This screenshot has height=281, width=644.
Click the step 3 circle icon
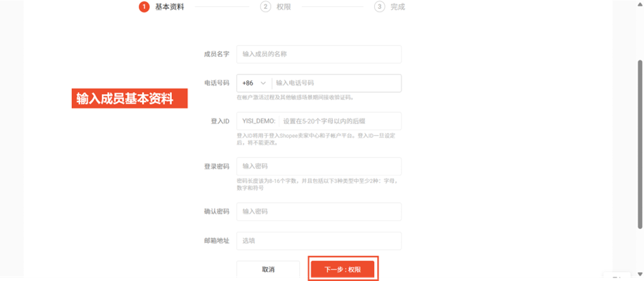click(x=379, y=7)
